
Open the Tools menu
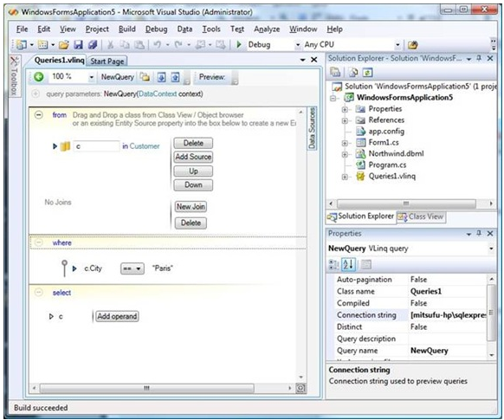(211, 29)
